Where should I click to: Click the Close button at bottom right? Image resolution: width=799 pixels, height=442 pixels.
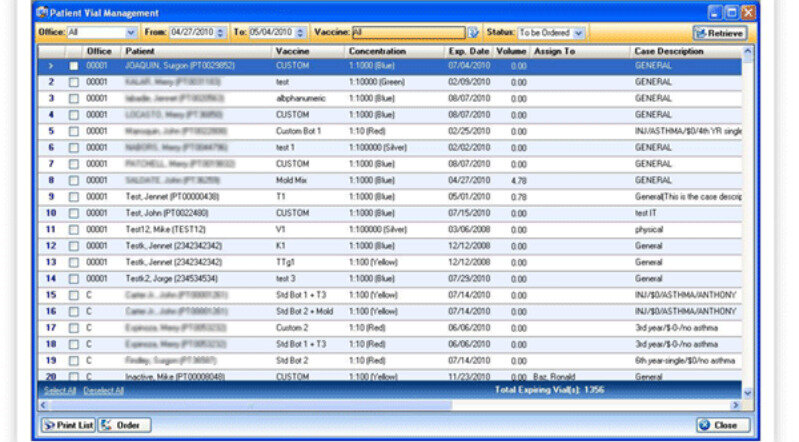pos(718,425)
